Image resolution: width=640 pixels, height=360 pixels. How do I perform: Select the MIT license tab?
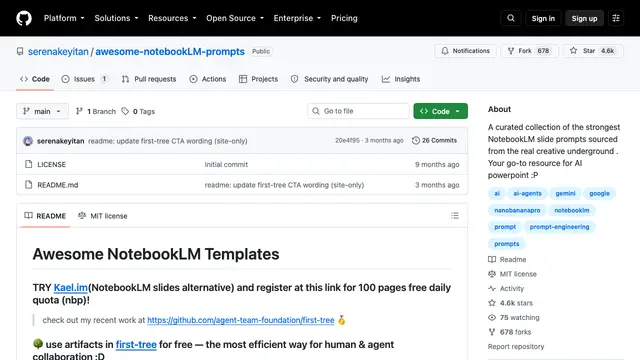(102, 216)
